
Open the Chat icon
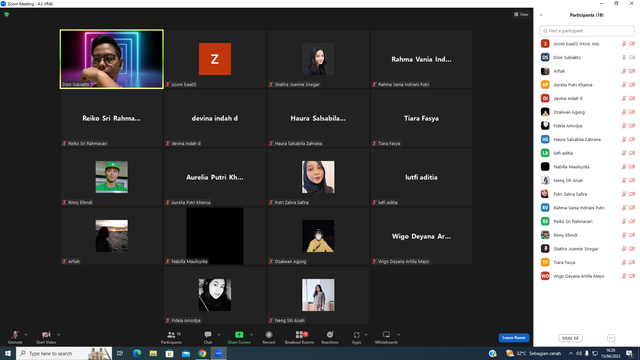click(208, 335)
